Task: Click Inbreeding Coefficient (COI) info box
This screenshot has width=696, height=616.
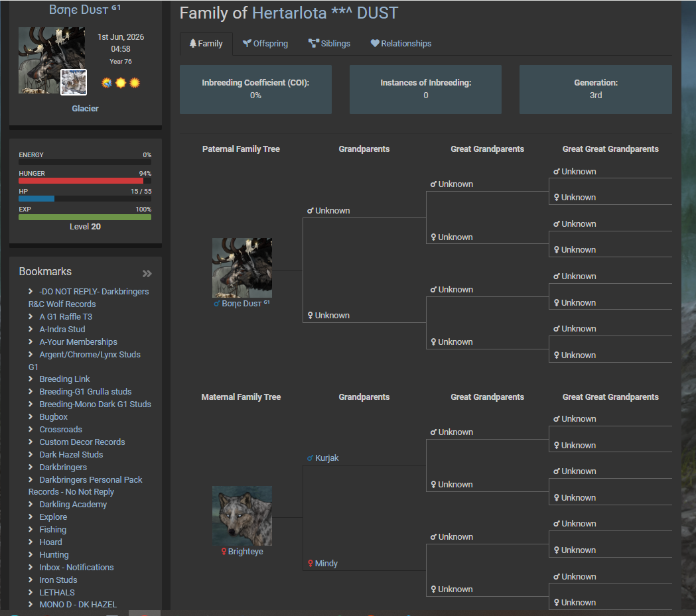Action: pos(255,89)
